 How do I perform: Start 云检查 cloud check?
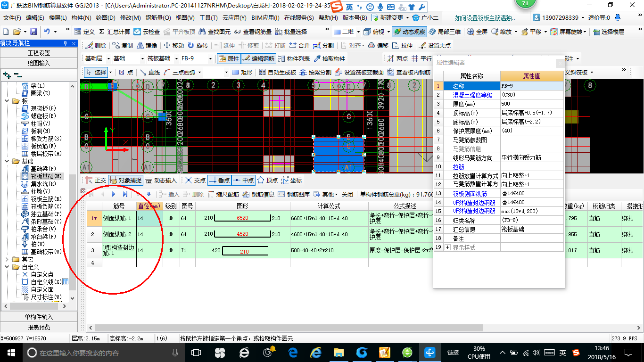[147, 32]
